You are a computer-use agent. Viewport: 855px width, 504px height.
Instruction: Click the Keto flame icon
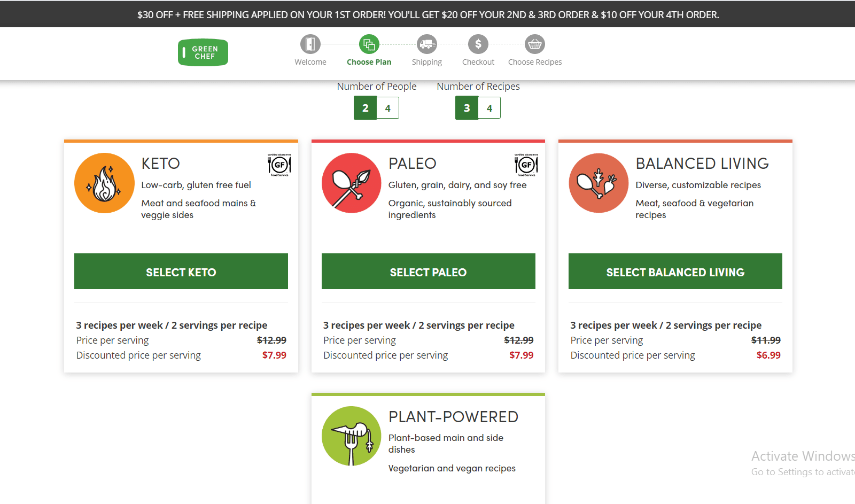pos(104,183)
